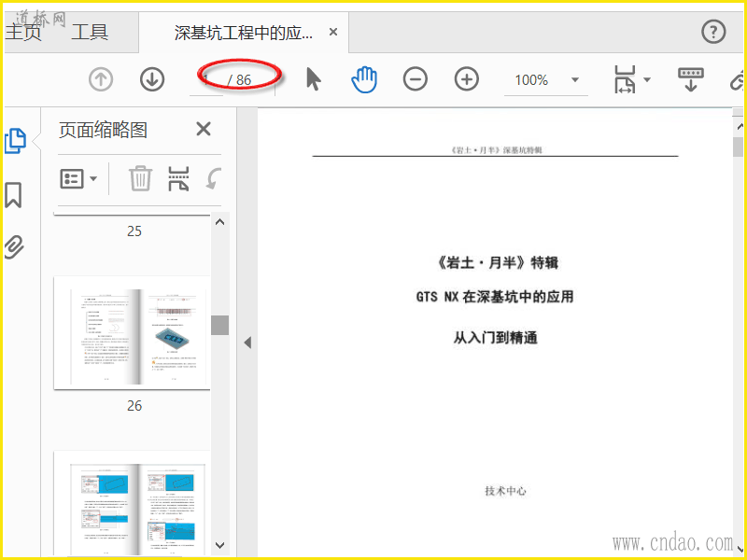Click the page label 25
The width and height of the screenshot is (747, 560).
[x=134, y=231]
